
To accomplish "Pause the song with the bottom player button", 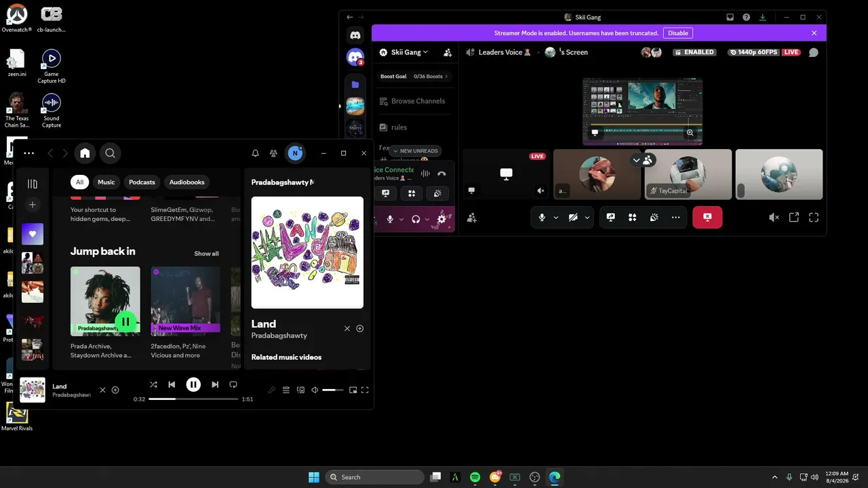I will (193, 384).
